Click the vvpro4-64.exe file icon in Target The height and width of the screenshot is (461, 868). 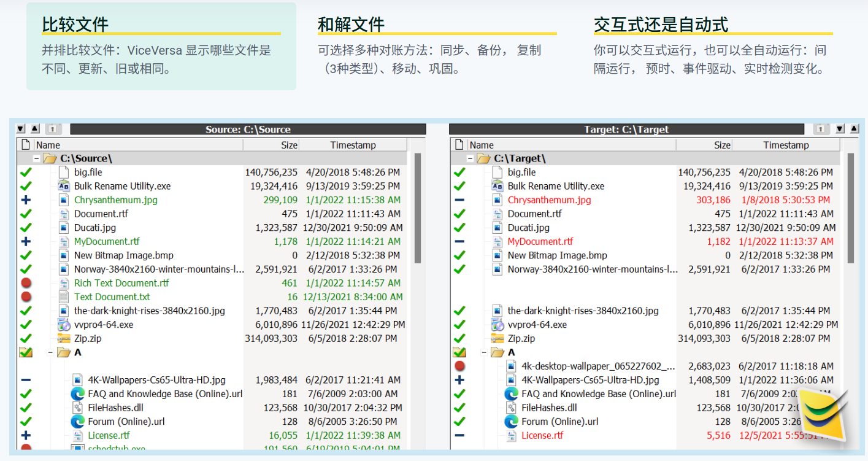click(x=498, y=325)
